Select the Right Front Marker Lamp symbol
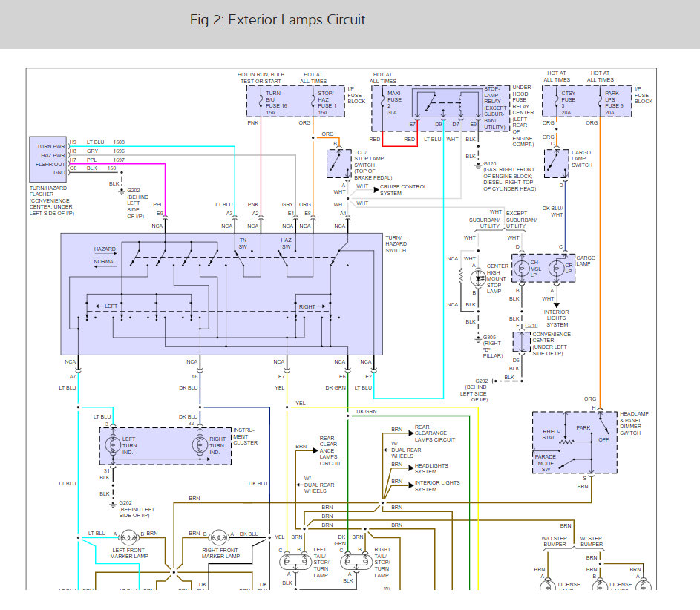Screen dimensions: 700x610 pos(219,537)
